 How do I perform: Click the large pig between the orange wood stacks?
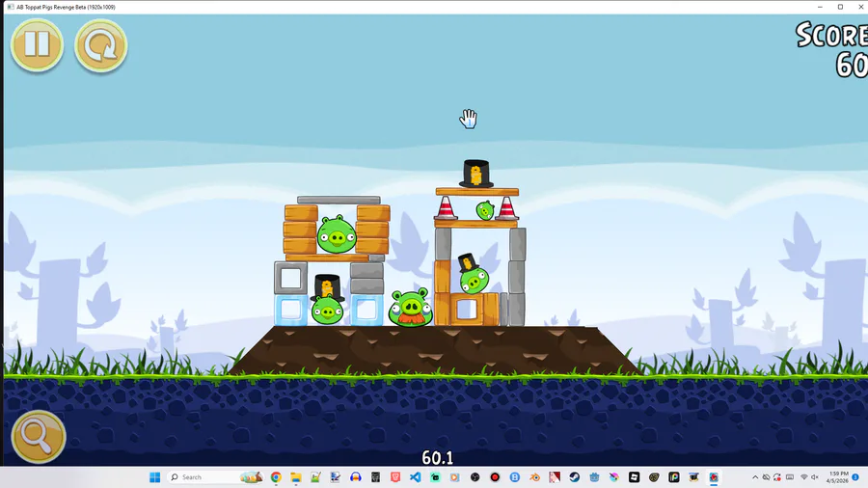pos(337,234)
